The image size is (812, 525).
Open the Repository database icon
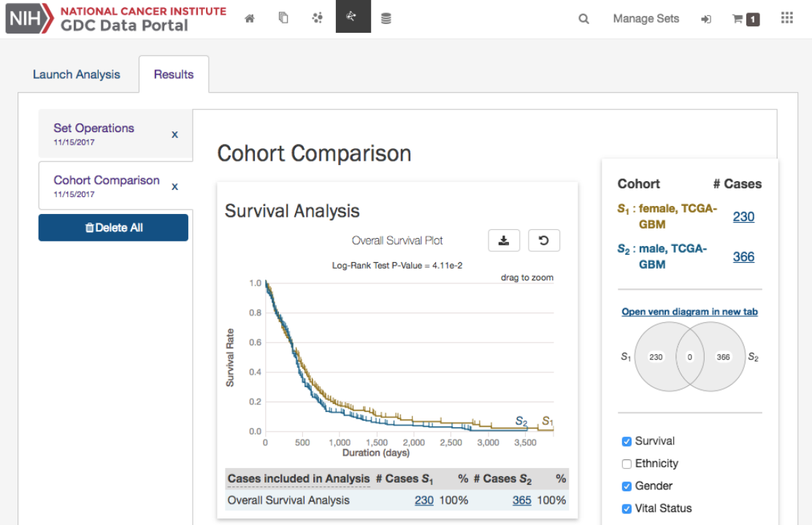[386, 19]
